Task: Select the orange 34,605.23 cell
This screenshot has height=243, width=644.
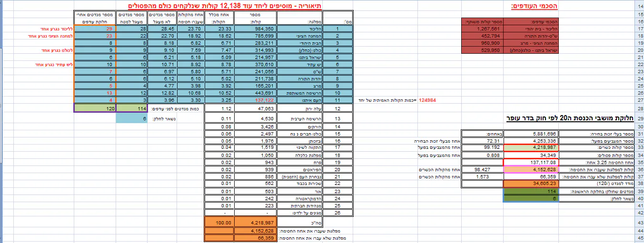Action: point(530,183)
